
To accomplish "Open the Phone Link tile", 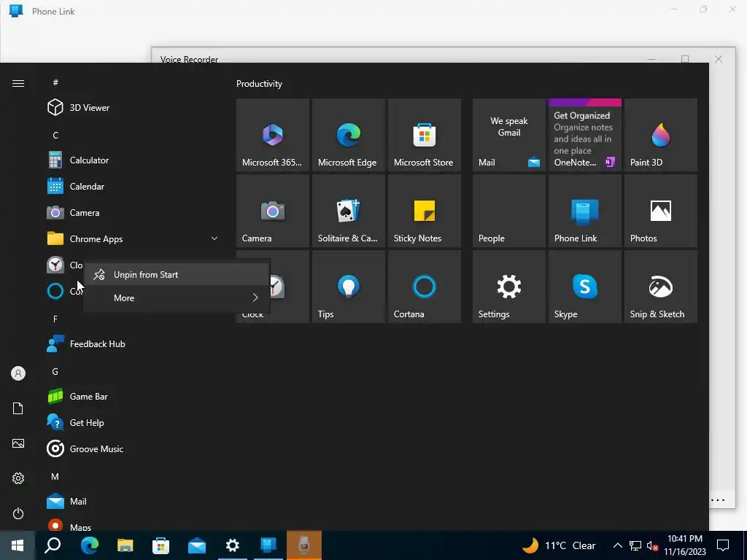I will [x=584, y=211].
